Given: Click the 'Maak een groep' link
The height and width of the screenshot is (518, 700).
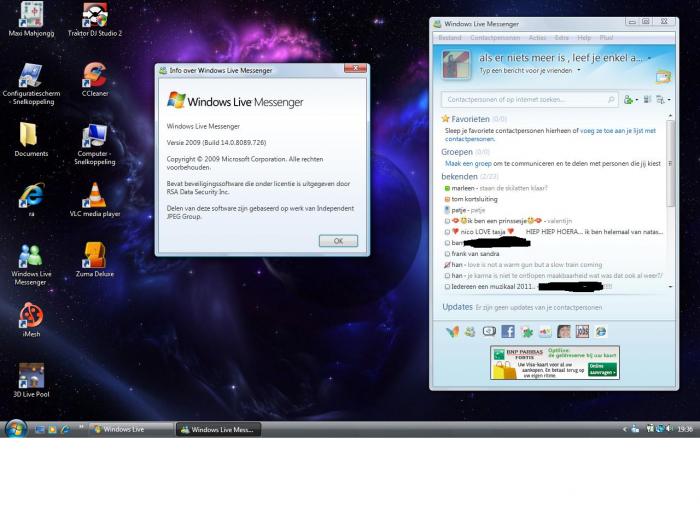Looking at the screenshot, I should 468,163.
